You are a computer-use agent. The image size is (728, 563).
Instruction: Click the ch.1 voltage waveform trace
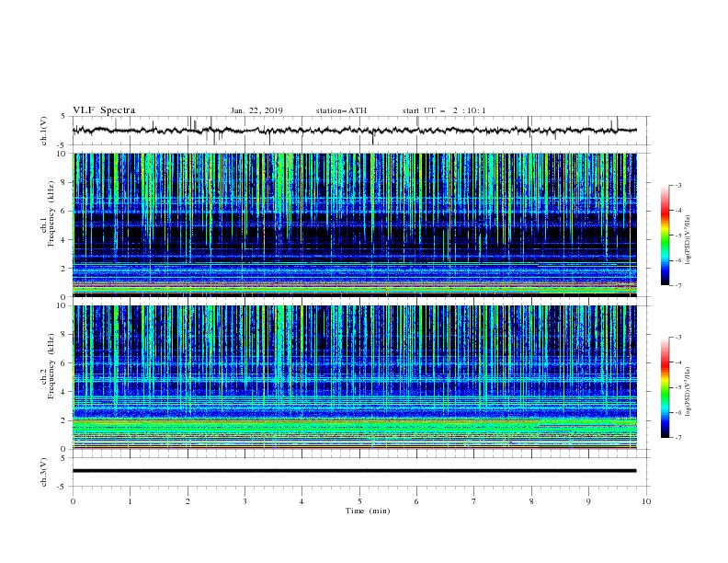[x=355, y=131]
